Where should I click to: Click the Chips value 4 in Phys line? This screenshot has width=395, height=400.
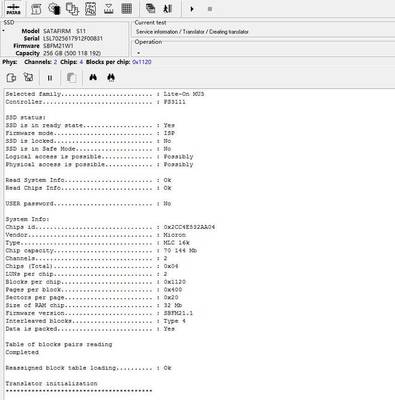pyautogui.click(x=81, y=62)
